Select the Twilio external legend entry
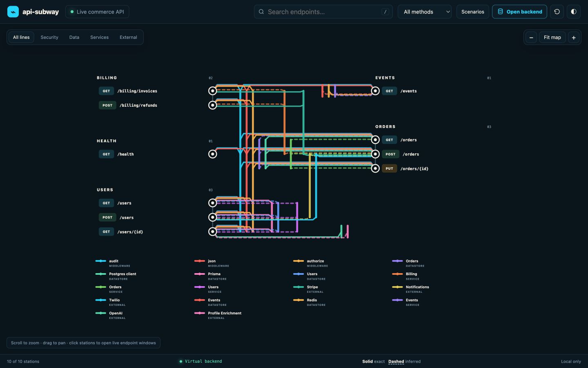Image resolution: width=588 pixels, height=368 pixels. click(111, 302)
